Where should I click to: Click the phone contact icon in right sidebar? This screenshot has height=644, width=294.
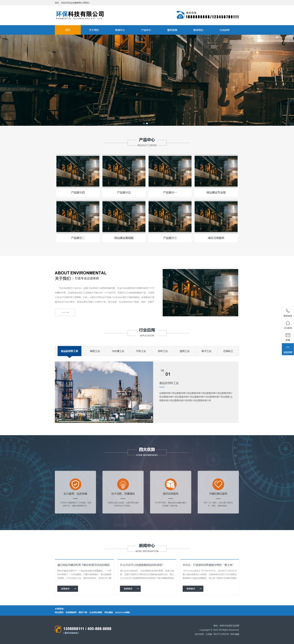[288, 311]
